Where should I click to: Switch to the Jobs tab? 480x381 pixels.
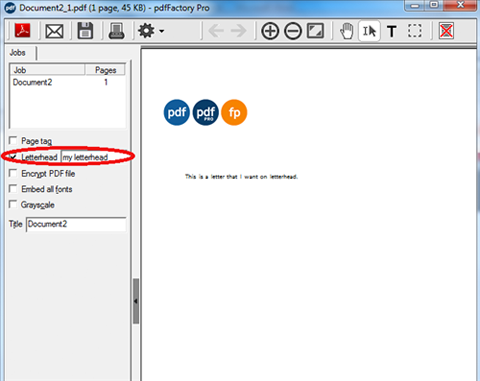(17, 53)
